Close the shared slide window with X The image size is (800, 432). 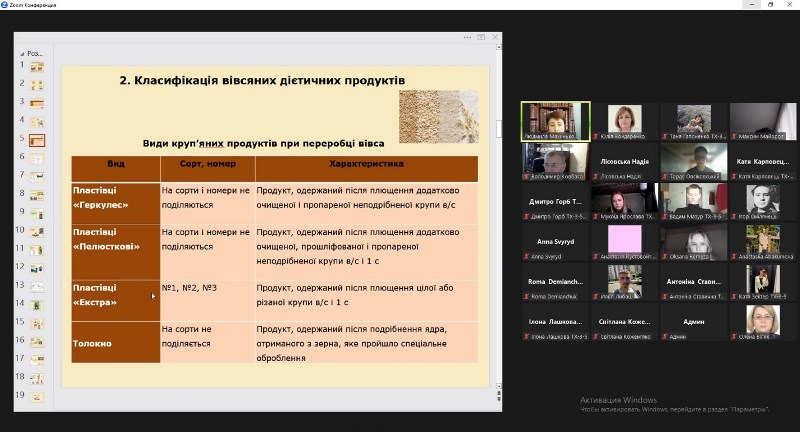[495, 37]
